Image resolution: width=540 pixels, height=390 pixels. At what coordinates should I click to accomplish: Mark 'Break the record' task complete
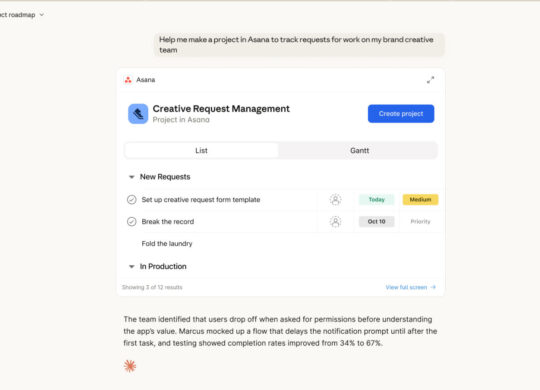click(x=132, y=222)
